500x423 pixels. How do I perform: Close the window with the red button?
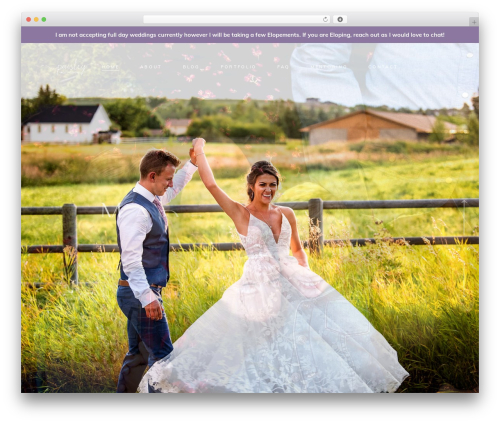(29, 20)
